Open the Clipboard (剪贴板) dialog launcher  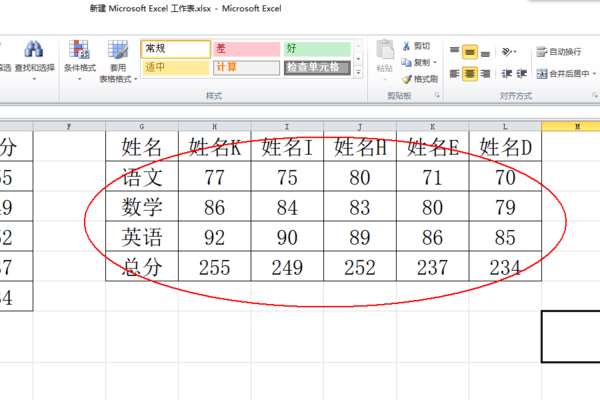click(x=437, y=95)
